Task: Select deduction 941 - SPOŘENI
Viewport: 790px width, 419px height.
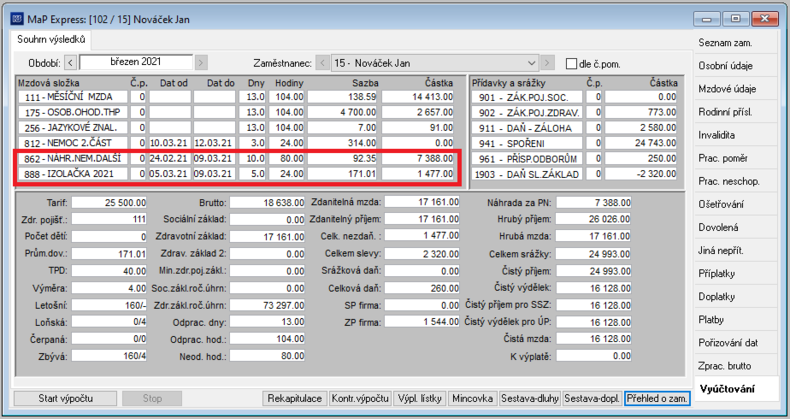Action: click(574, 143)
